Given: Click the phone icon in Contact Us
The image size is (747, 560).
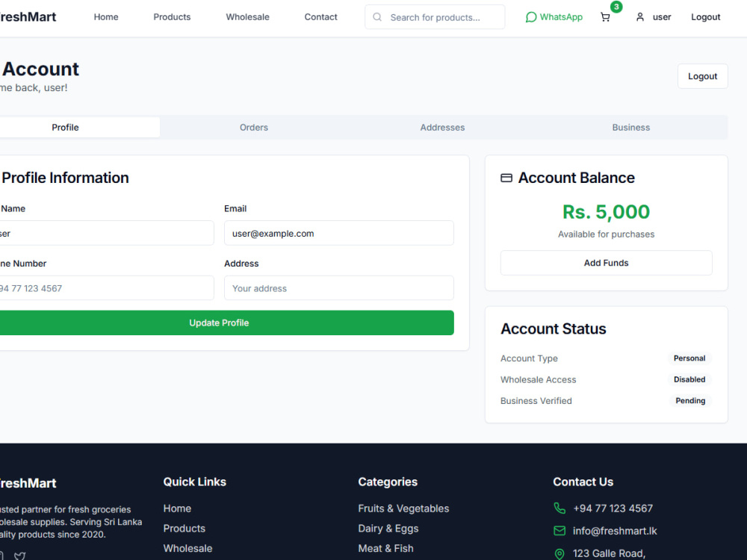Looking at the screenshot, I should click(x=560, y=508).
